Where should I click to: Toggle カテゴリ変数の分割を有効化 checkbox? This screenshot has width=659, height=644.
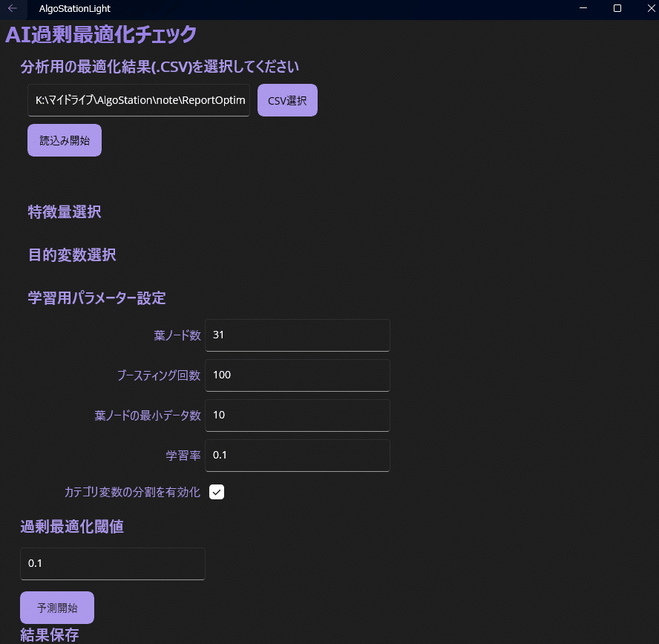click(x=217, y=492)
